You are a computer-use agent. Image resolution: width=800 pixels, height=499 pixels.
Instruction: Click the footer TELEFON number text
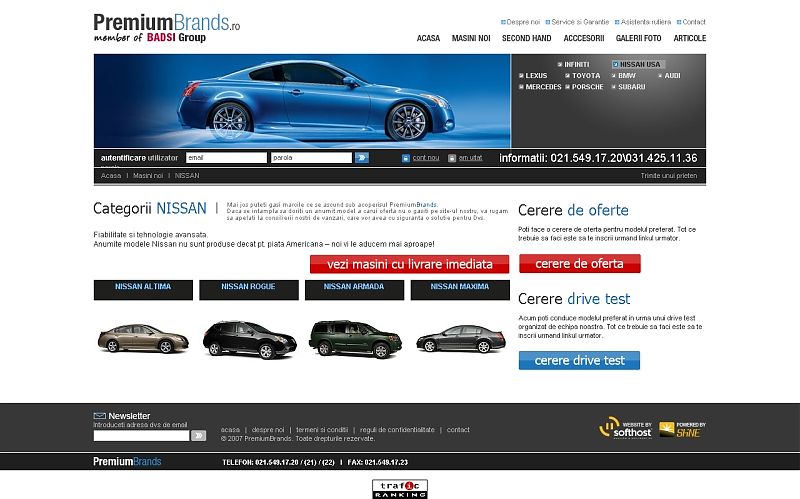tap(279, 462)
